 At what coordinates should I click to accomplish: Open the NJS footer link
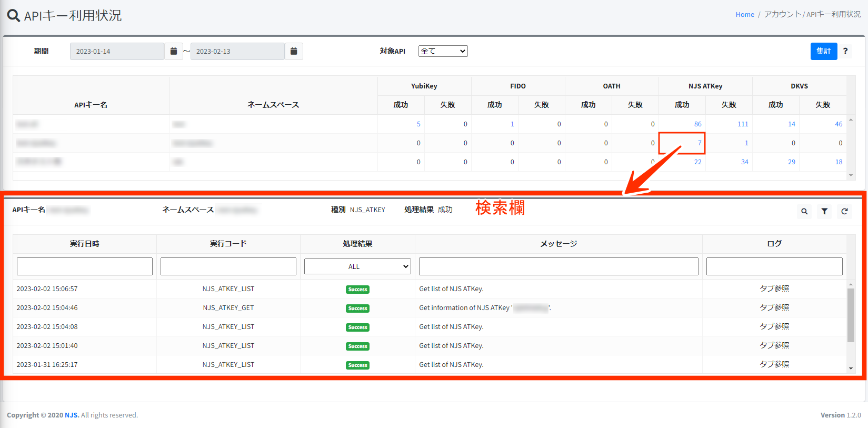[x=72, y=415]
